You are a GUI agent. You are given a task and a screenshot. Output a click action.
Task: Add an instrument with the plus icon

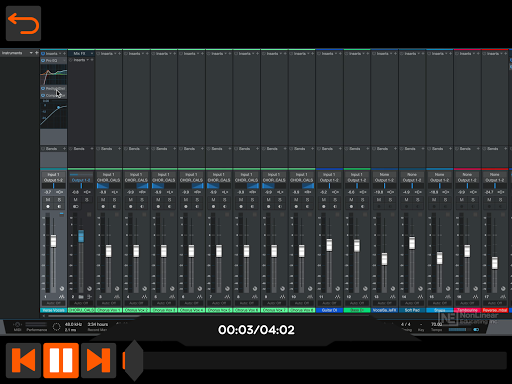click(x=37, y=53)
